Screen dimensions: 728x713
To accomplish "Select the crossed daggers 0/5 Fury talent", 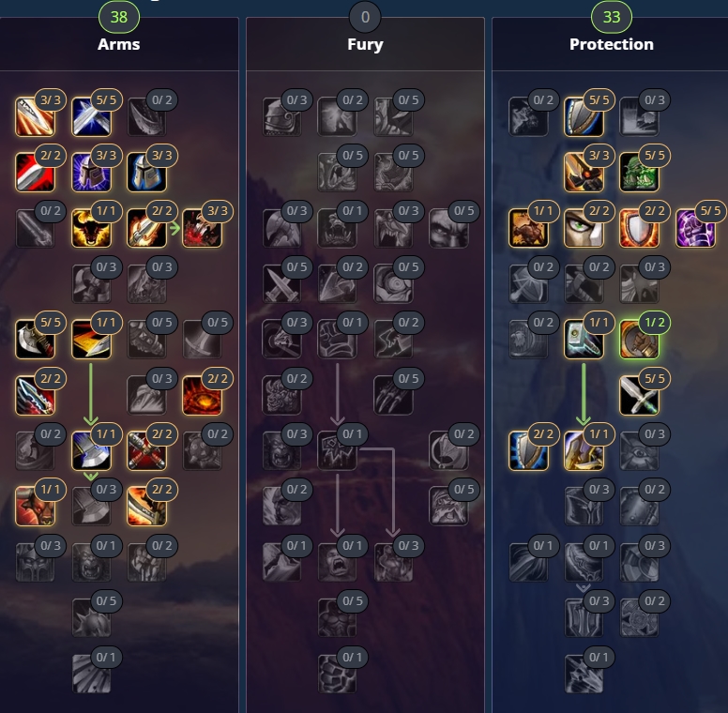I will [x=281, y=283].
